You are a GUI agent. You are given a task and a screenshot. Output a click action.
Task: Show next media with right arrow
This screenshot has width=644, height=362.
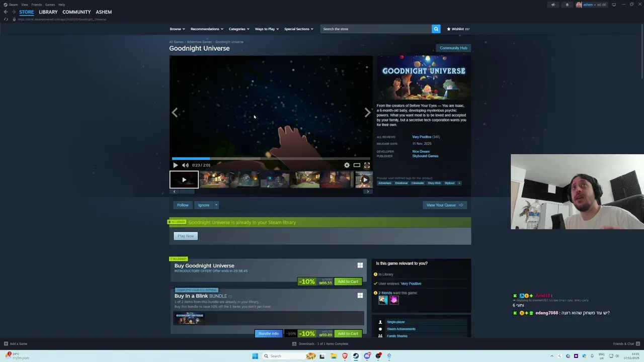[x=367, y=112]
